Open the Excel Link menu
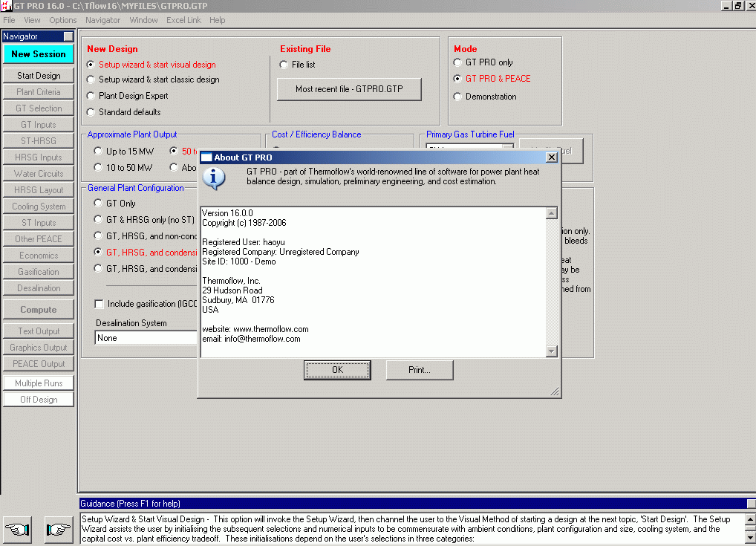 click(183, 20)
